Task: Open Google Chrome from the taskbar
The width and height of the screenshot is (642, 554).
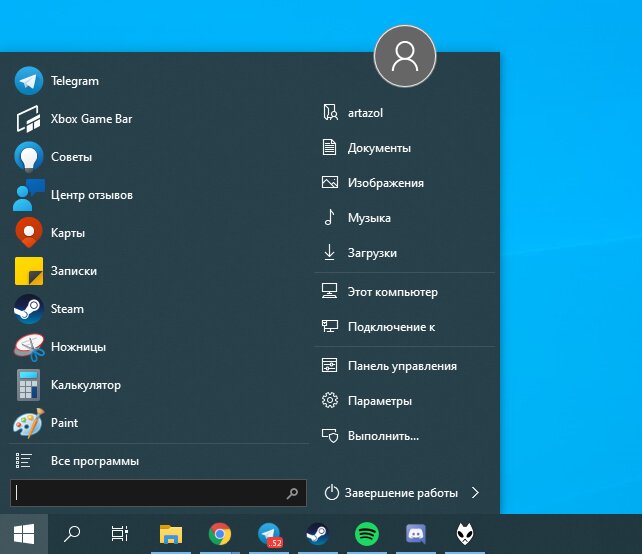Action: (x=220, y=534)
